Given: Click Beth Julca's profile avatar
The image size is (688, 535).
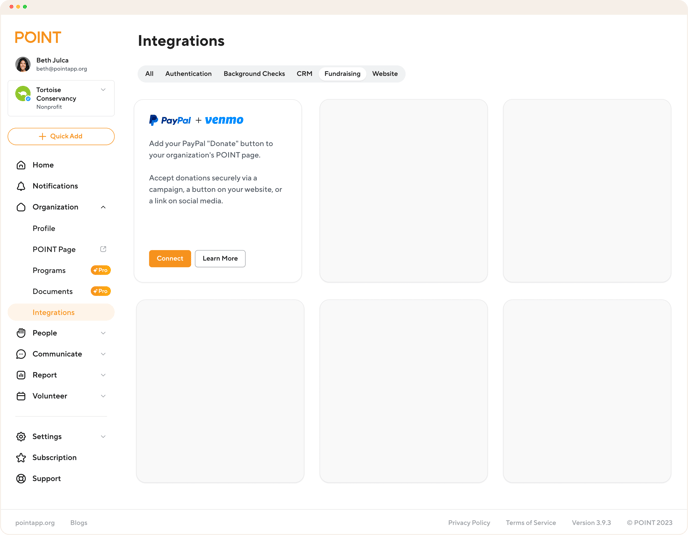Looking at the screenshot, I should [23, 64].
